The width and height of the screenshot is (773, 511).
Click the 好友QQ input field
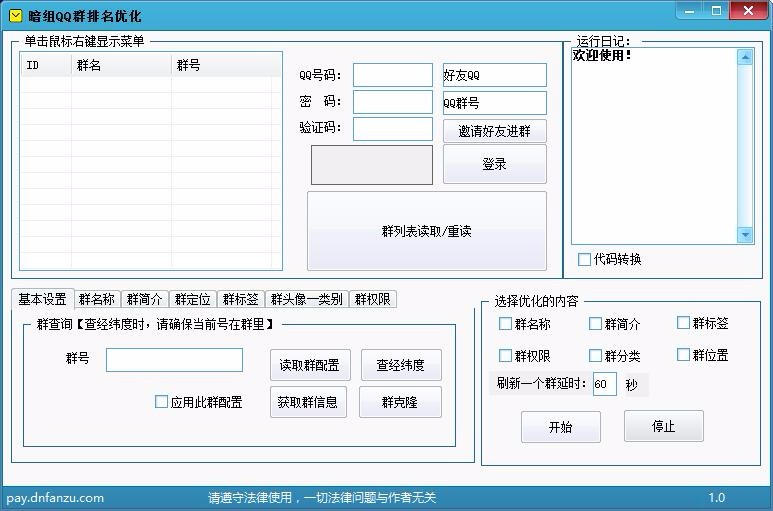[495, 75]
